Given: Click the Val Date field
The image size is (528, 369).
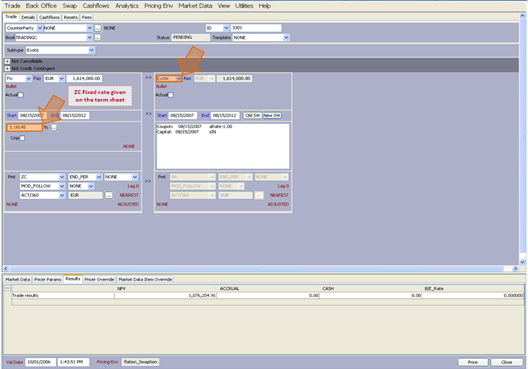Looking at the screenshot, I should [x=40, y=362].
